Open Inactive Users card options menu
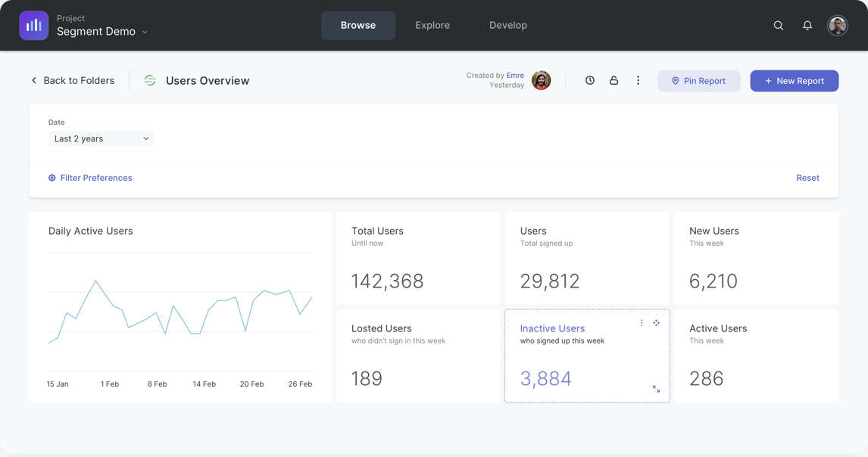The image size is (868, 457). coord(642,323)
